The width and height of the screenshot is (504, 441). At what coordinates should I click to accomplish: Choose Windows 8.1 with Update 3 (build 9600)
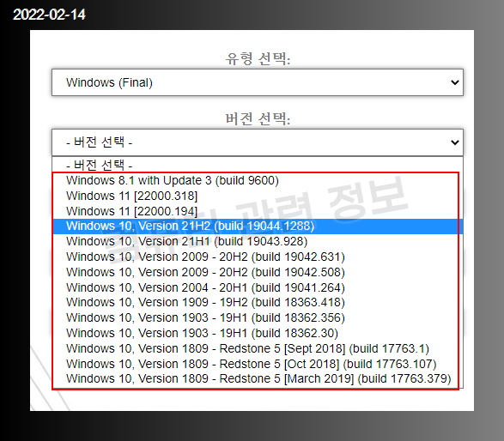(x=257, y=180)
